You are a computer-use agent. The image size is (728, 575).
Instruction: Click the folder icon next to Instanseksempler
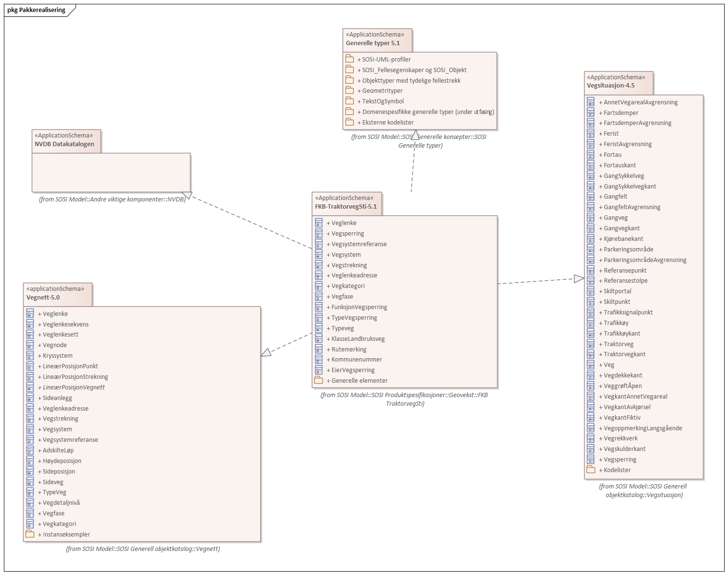click(x=30, y=534)
